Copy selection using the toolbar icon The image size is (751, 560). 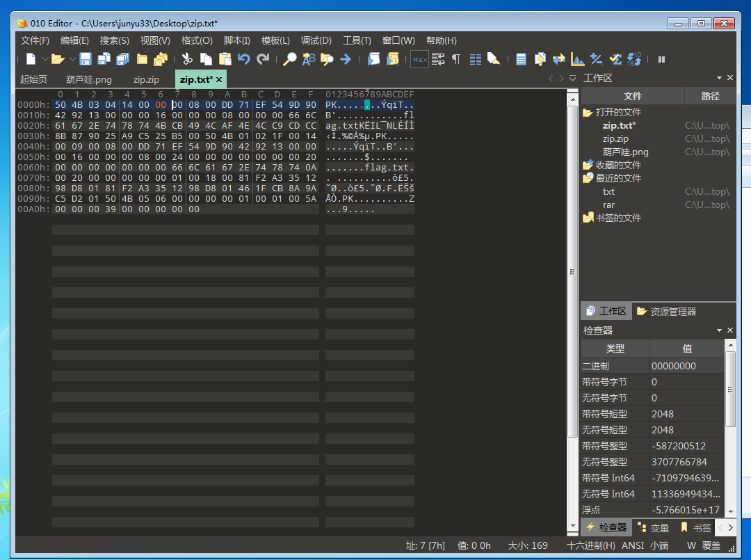pos(206,59)
